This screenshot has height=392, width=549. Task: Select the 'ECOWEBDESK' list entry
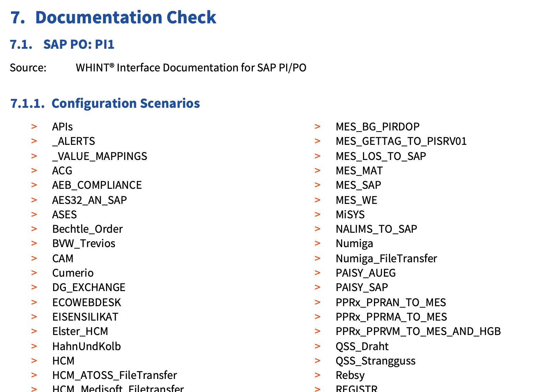(x=87, y=302)
